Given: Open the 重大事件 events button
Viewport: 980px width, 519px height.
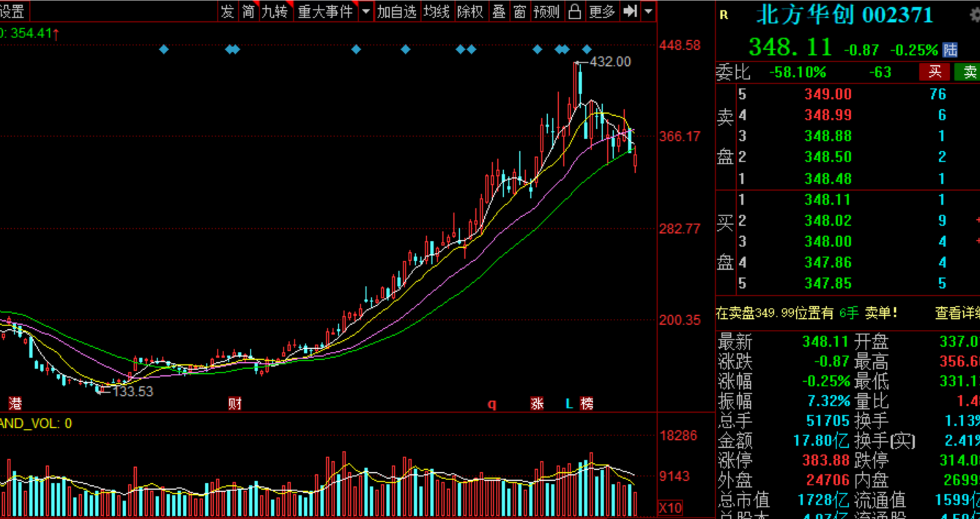Looking at the screenshot, I should point(325,11).
